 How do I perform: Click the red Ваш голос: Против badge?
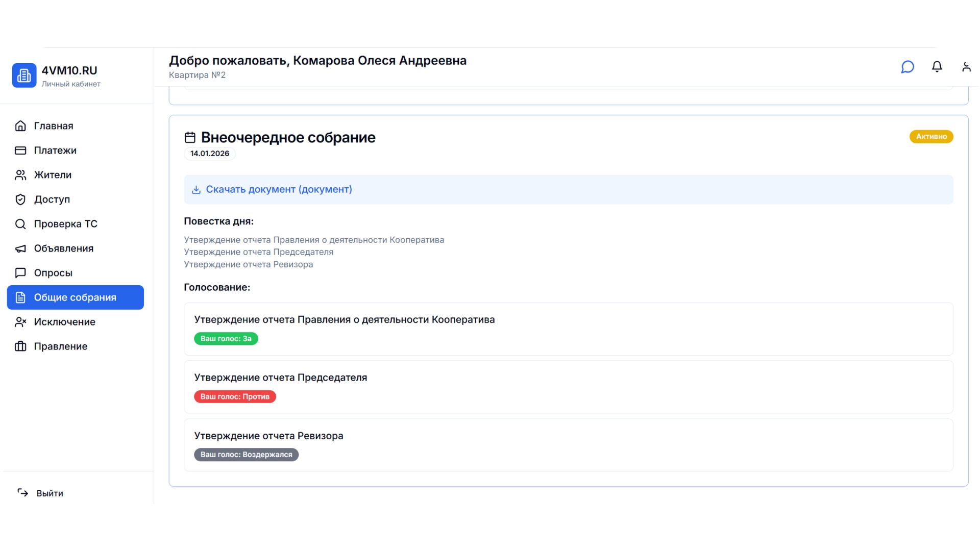pos(235,396)
